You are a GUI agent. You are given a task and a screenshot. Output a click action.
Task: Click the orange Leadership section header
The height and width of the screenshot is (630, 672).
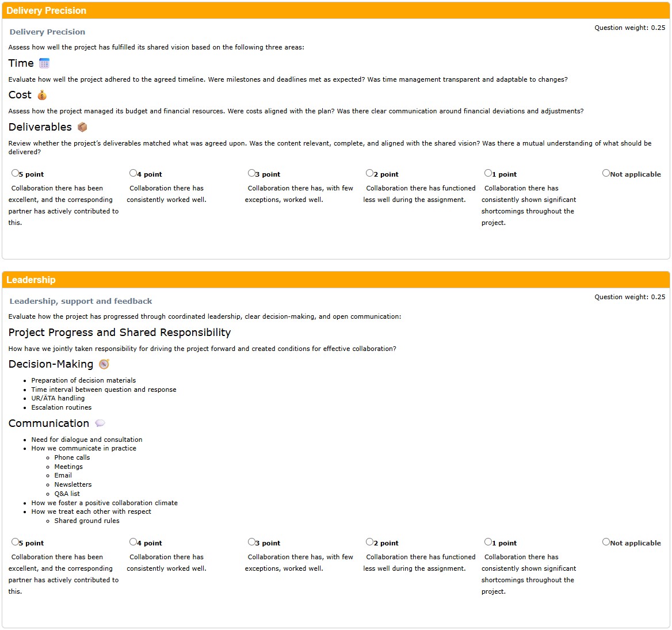pos(336,280)
